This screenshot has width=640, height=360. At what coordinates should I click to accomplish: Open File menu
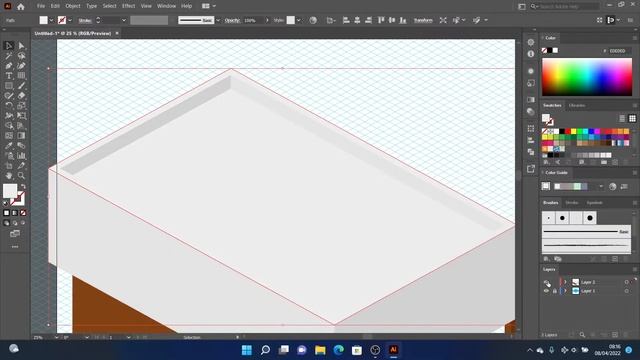click(41, 6)
